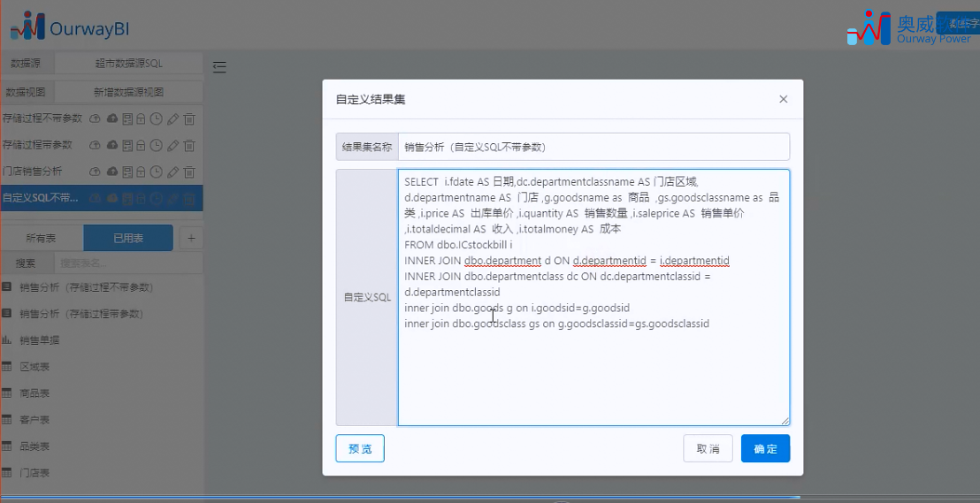Click clock schedule icon for 存储过程不带参数
The width and height of the screenshot is (980, 503).
157,118
